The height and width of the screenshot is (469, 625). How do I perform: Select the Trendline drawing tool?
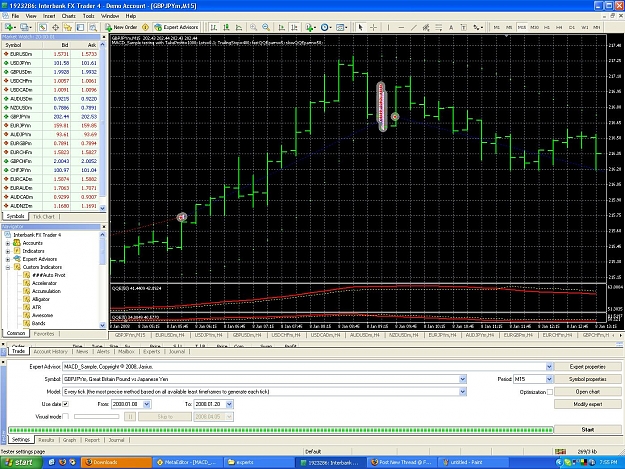pos(413,27)
